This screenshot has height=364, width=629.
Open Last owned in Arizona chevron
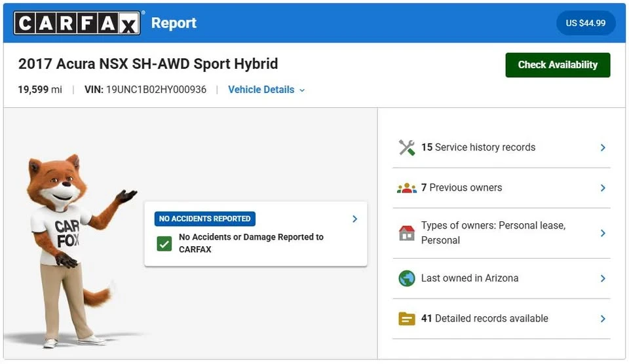click(x=603, y=278)
